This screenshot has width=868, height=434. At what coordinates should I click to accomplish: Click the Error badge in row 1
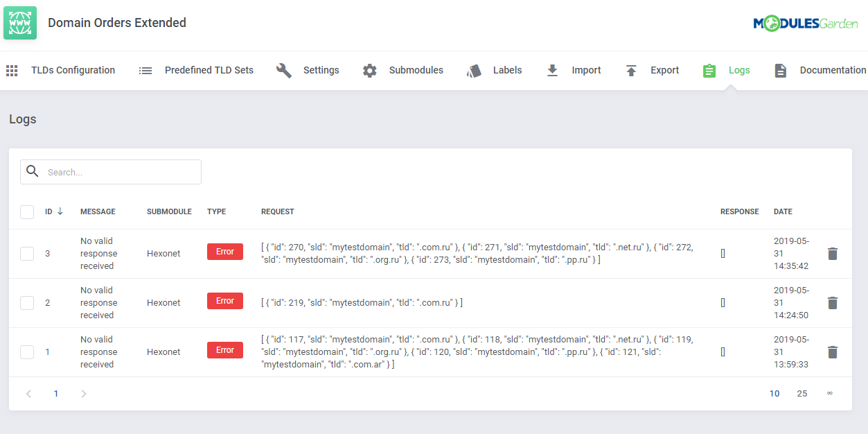(x=225, y=350)
